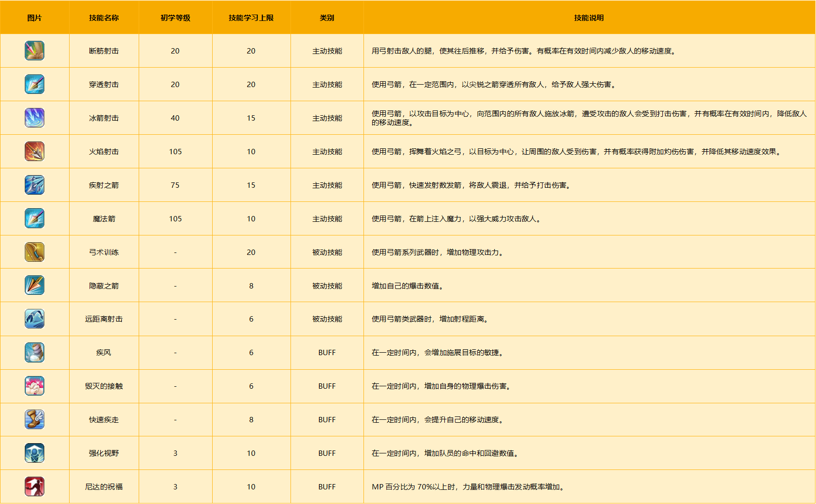This screenshot has width=816, height=504.
Task: Click the 穿透射击 skill name
Action: point(104,85)
